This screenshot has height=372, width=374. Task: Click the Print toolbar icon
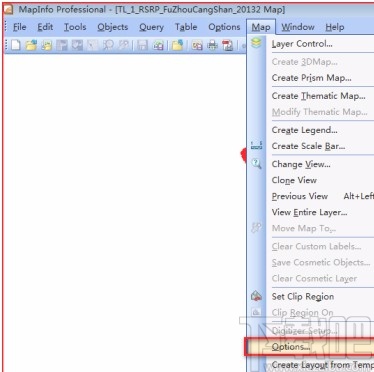[x=212, y=45]
